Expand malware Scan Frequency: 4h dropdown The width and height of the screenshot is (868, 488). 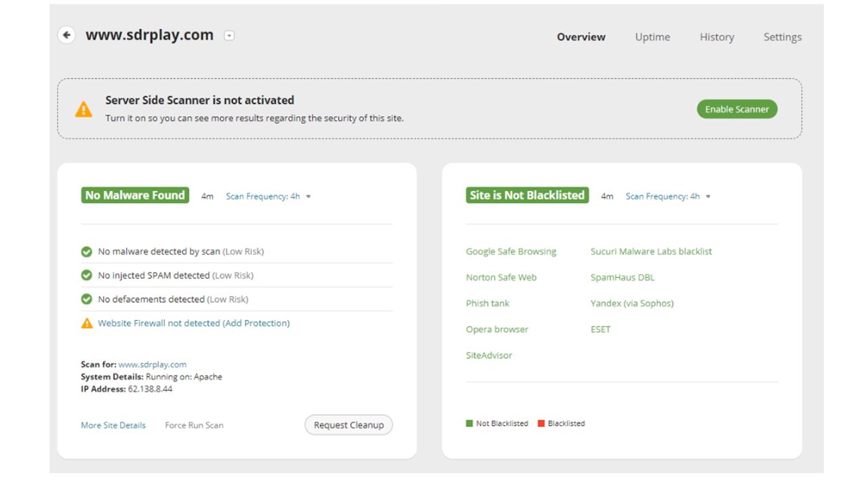(x=269, y=197)
